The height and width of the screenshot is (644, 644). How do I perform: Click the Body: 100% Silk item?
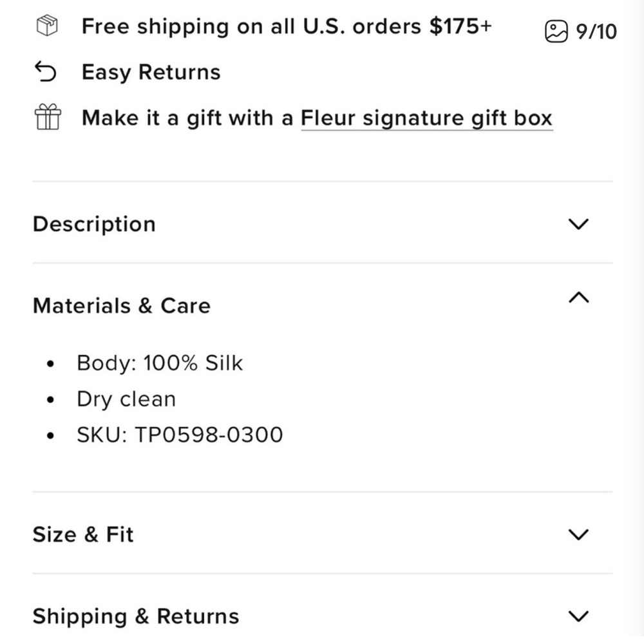pos(160,363)
